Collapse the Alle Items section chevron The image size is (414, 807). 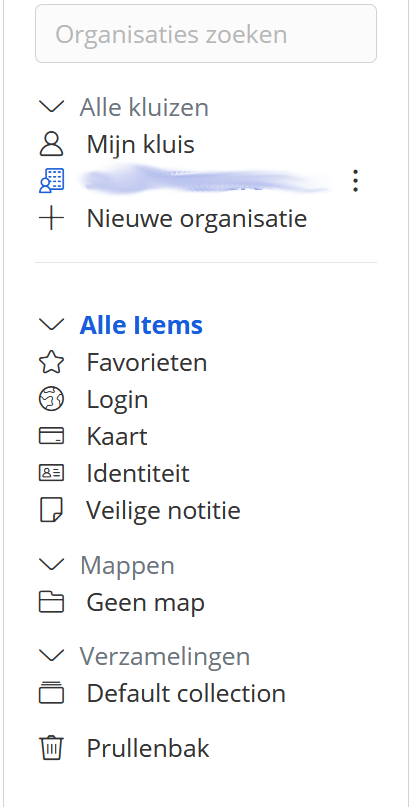coord(51,325)
